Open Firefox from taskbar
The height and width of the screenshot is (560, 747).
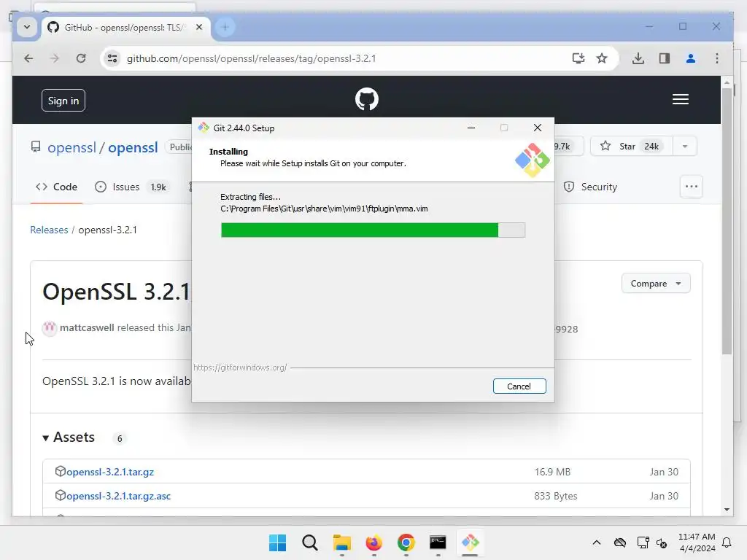374,542
